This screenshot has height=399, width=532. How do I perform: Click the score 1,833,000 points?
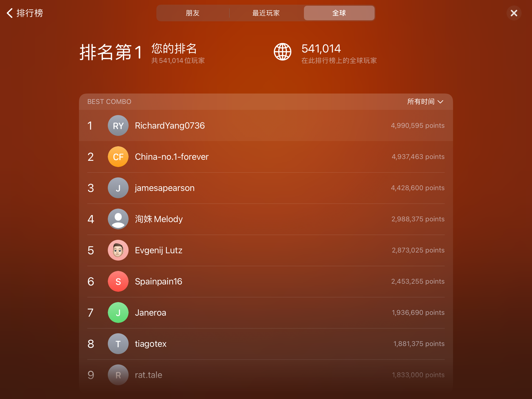[x=418, y=375]
